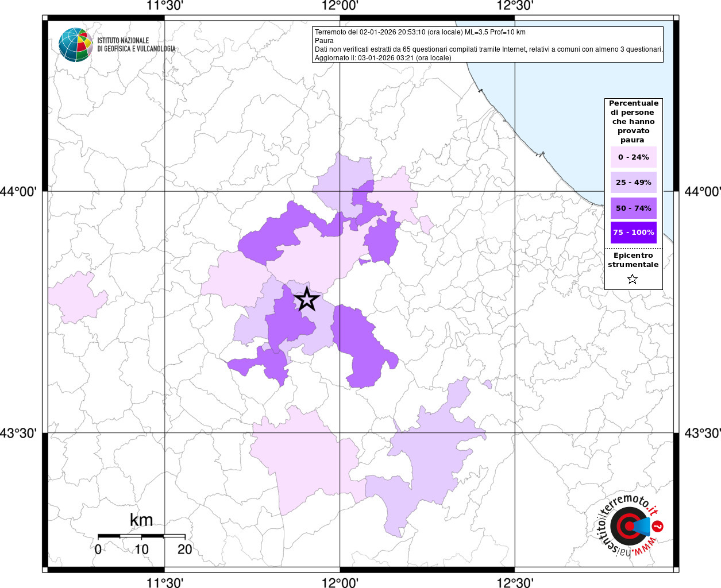Click the left axis label 43°30'
The height and width of the screenshot is (588, 721).
click(18, 433)
